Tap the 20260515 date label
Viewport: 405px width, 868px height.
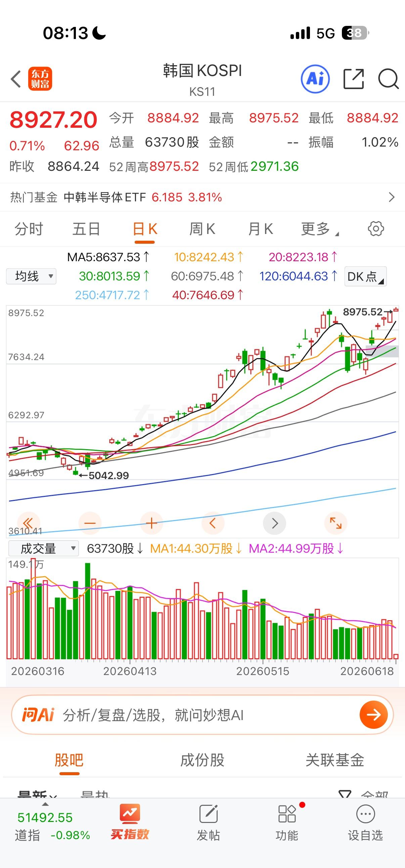(263, 671)
